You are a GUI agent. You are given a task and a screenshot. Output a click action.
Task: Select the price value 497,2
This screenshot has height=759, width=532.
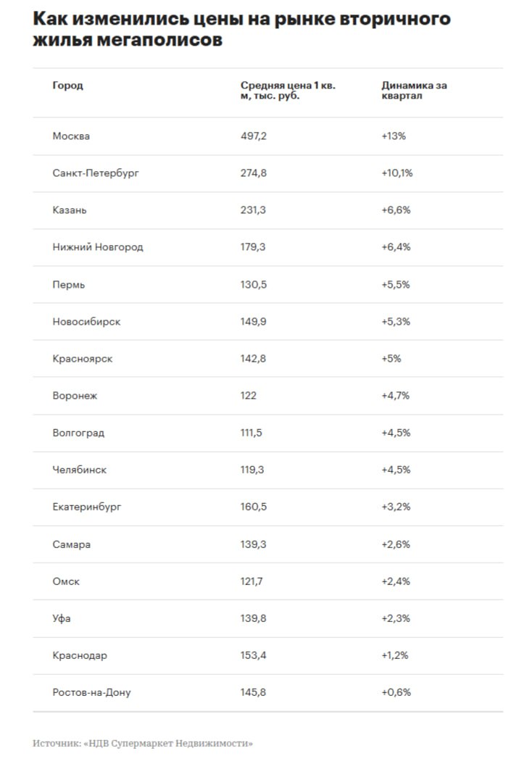tap(254, 136)
